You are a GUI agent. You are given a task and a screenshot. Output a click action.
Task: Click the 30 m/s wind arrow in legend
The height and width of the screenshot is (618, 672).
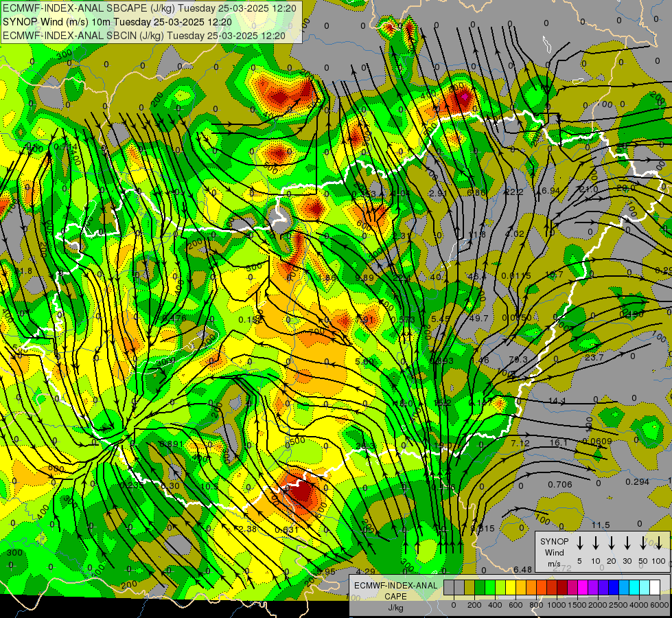(627, 543)
